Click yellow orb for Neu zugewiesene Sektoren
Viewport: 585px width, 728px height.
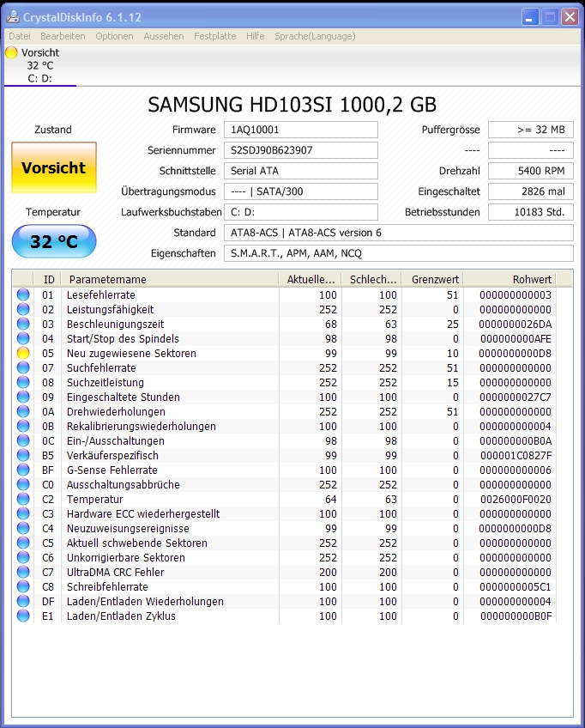[x=23, y=354]
